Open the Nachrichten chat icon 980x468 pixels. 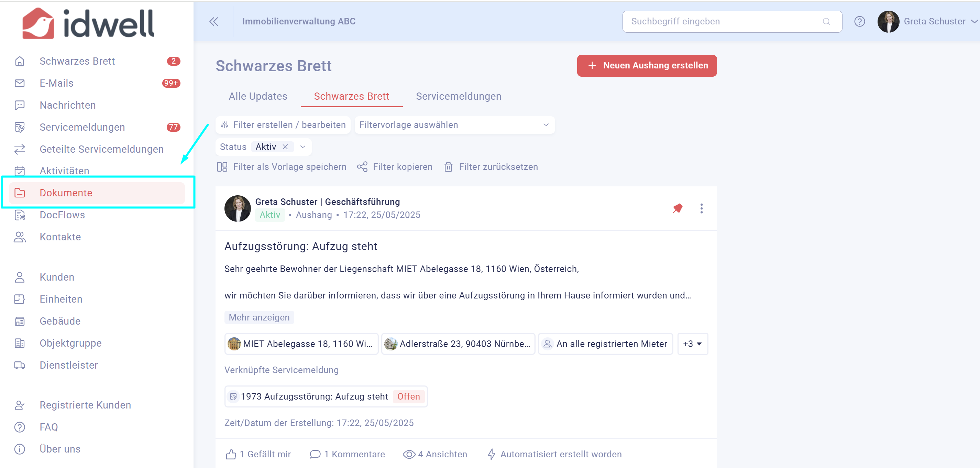click(x=19, y=106)
